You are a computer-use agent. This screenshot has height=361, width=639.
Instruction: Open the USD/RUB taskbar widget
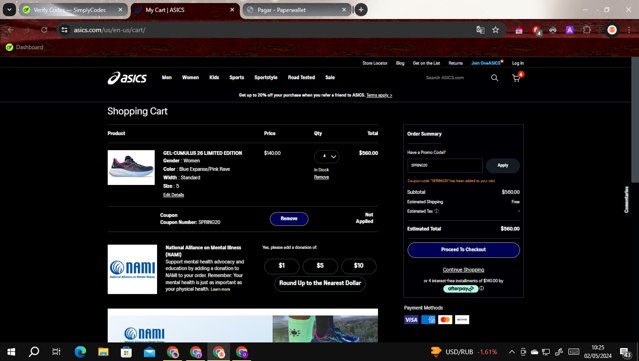[x=465, y=352]
